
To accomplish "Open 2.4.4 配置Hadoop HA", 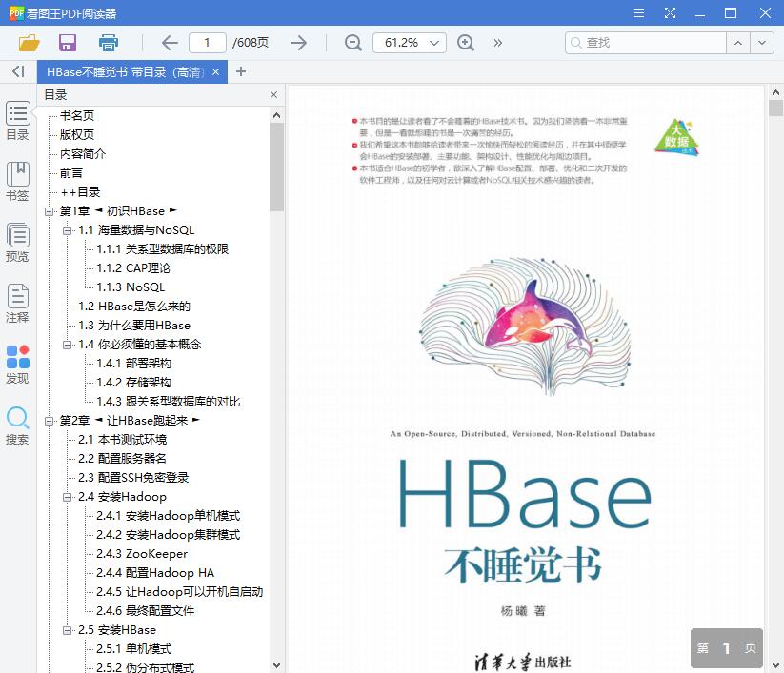I will [155, 573].
